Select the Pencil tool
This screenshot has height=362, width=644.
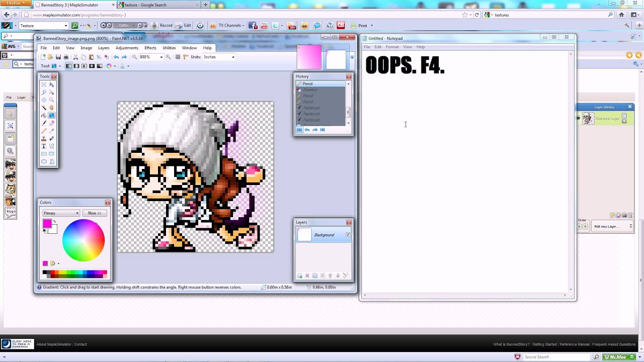tap(44, 131)
